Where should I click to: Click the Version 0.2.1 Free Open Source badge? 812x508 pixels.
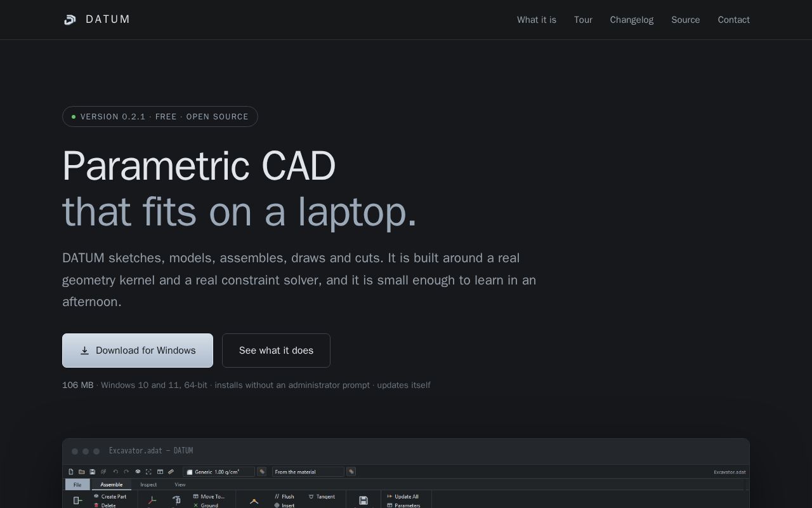click(x=160, y=117)
